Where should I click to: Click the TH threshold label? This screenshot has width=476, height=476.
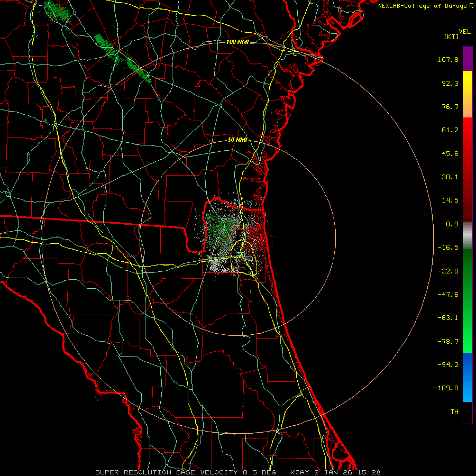tap(454, 412)
